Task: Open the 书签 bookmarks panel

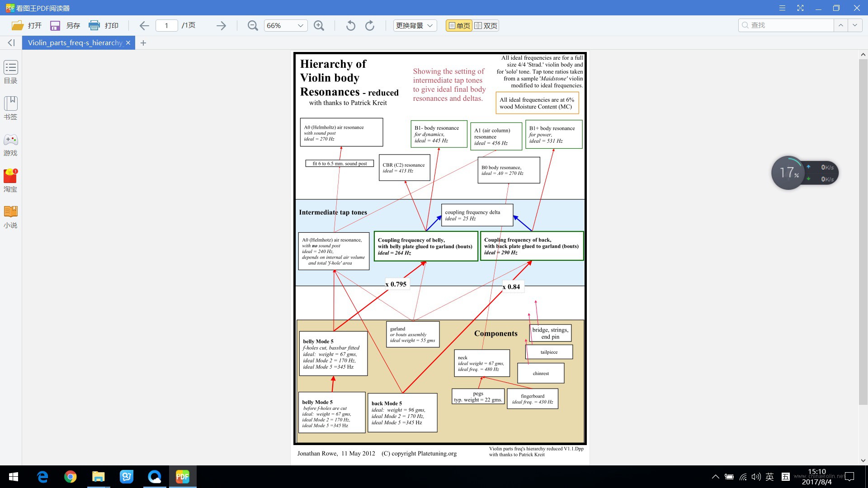Action: tap(10, 108)
